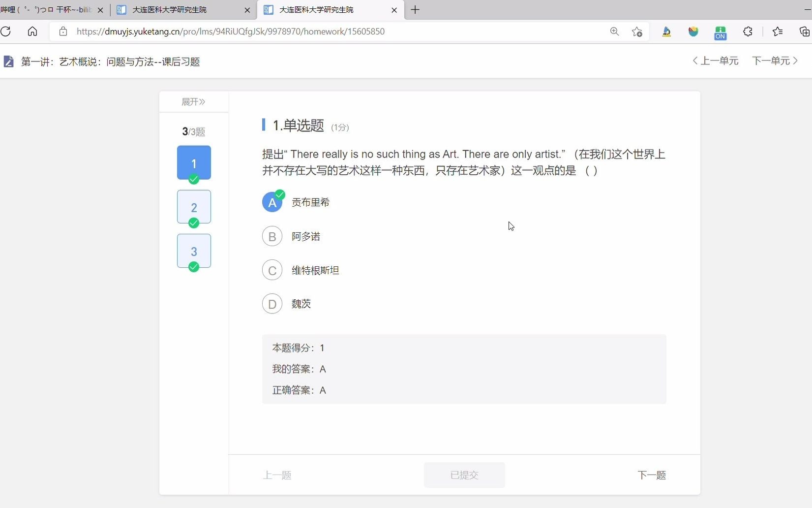Click the browser refresh icon
The height and width of the screenshot is (508, 812).
coord(6,32)
